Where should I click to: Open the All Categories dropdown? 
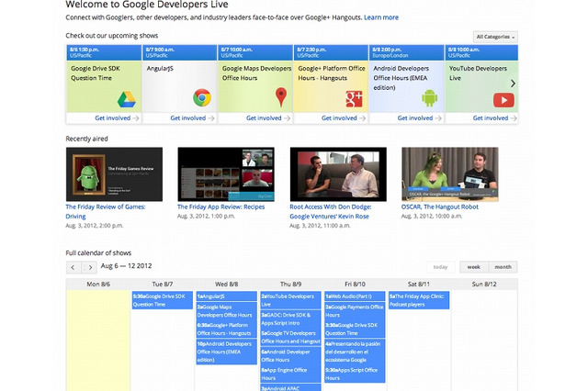(495, 37)
